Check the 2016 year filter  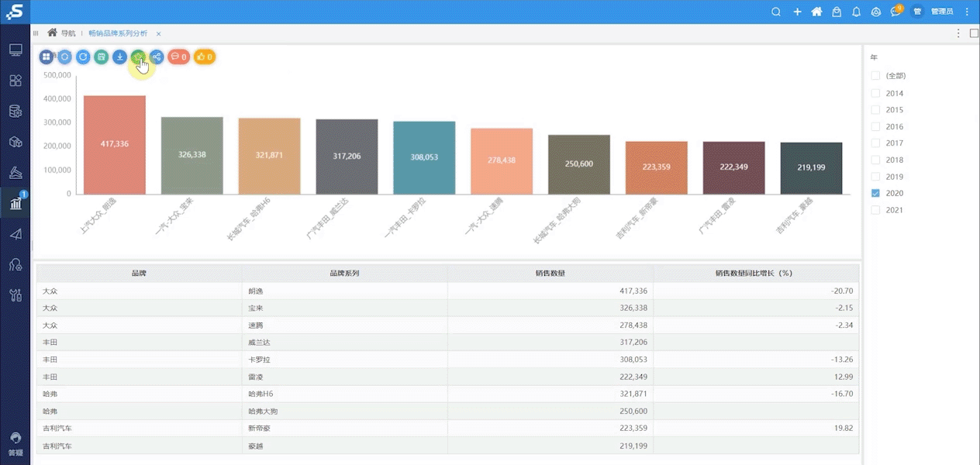tap(875, 126)
